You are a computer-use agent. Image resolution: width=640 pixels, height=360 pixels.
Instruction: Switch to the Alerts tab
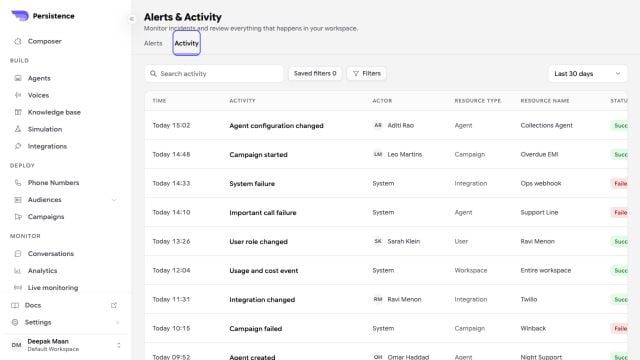coord(153,43)
